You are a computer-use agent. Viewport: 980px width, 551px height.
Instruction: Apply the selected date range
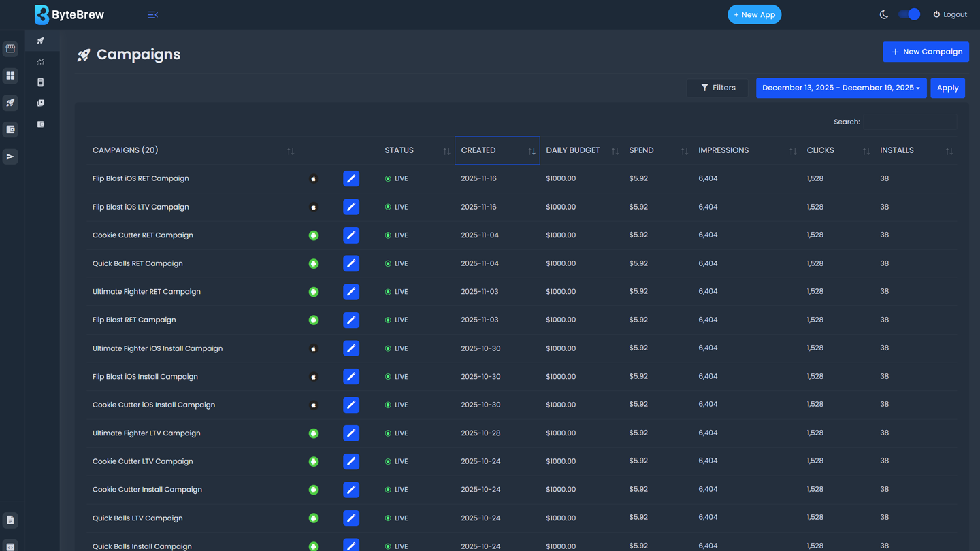[x=947, y=88]
